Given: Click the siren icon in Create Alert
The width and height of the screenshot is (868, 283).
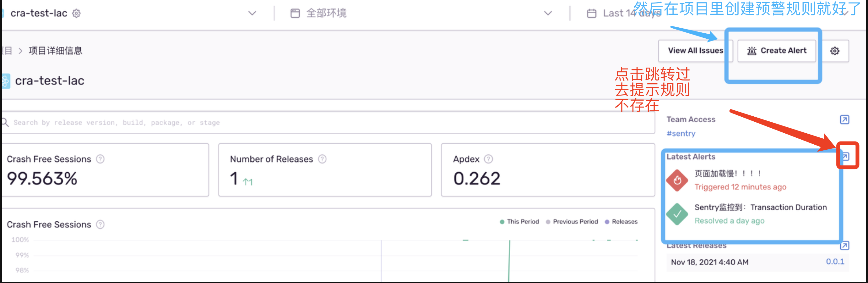Looking at the screenshot, I should pos(752,51).
